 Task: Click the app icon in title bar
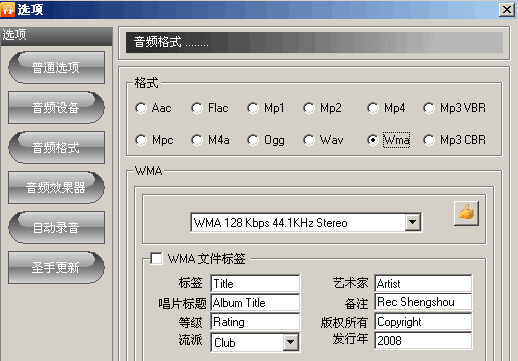tap(7, 9)
